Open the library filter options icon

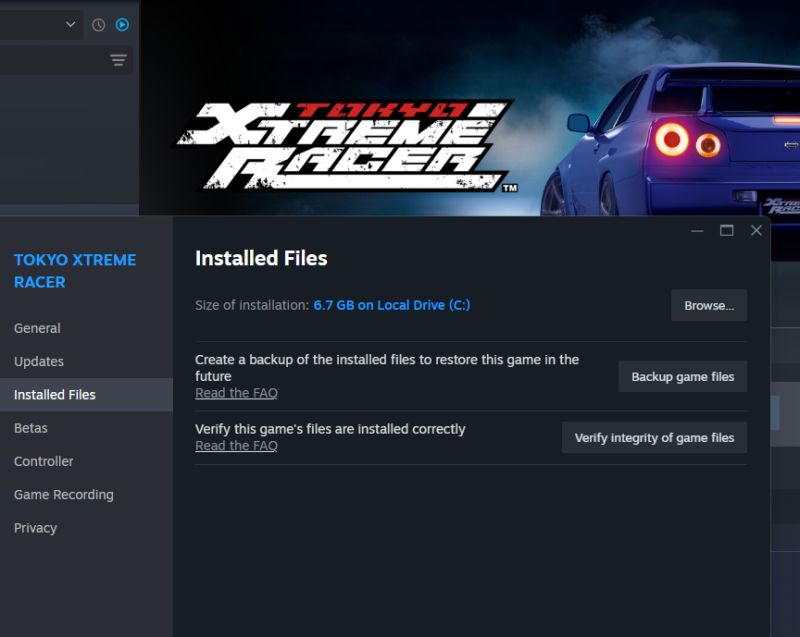[x=118, y=60]
